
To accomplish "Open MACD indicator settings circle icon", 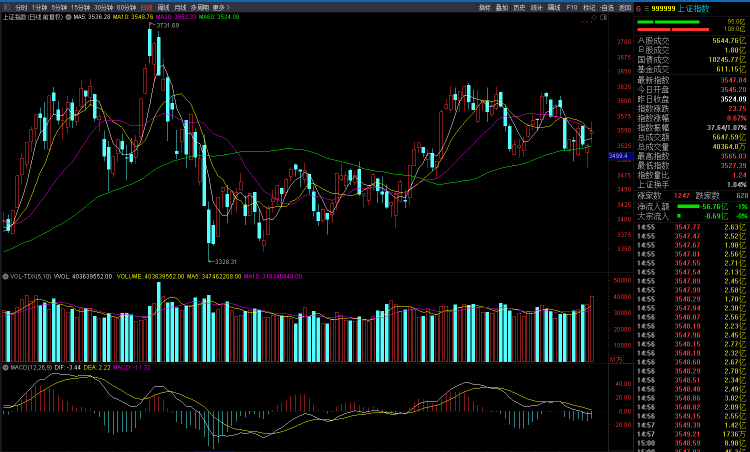I will pos(5,367).
